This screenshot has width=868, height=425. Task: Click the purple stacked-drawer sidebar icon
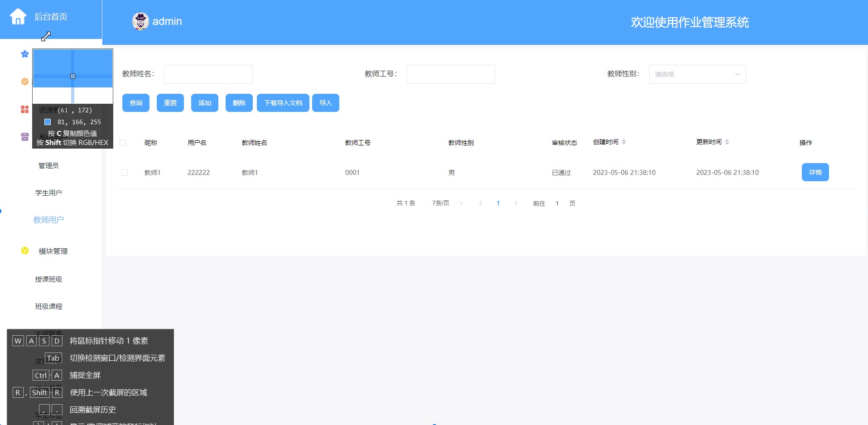(25, 137)
